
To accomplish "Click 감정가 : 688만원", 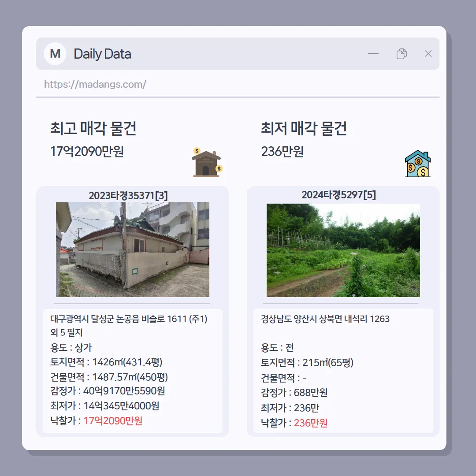I will [294, 393].
